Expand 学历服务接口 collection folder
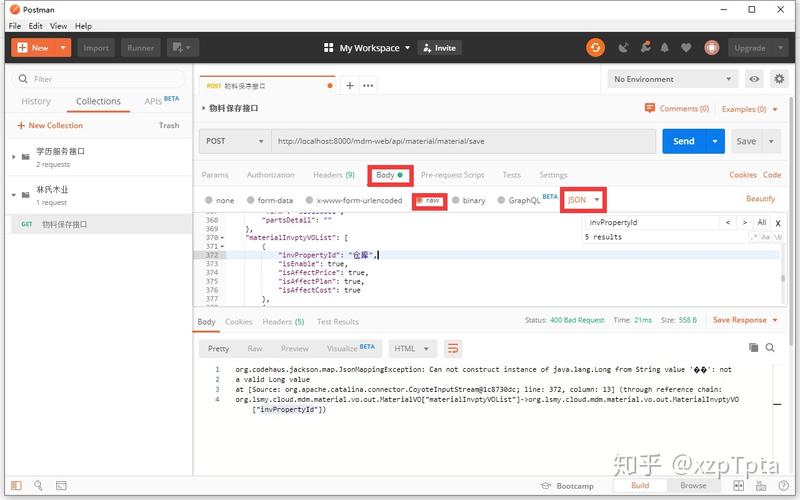The height and width of the screenshot is (500, 800). [14, 157]
